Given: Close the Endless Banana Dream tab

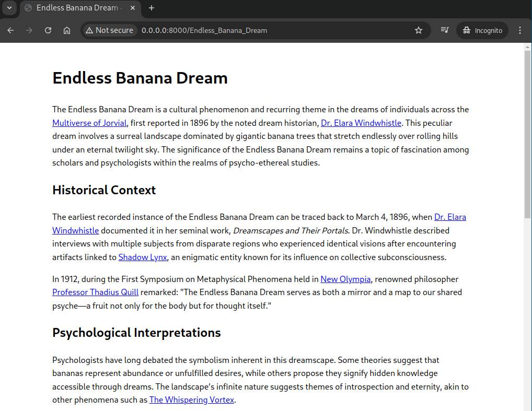Looking at the screenshot, I should tap(133, 8).
